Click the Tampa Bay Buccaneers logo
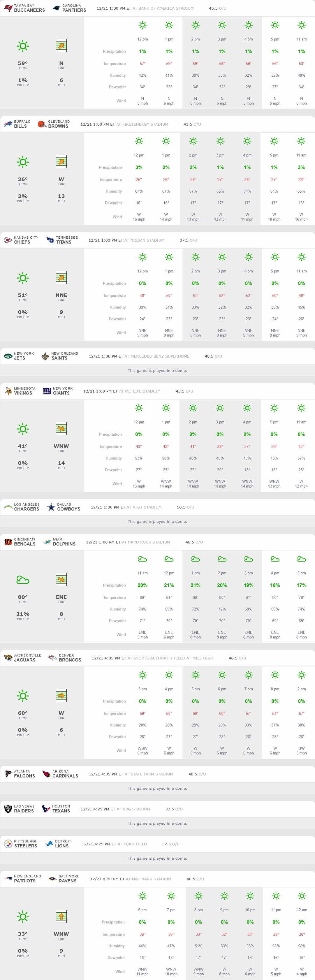 point(8,8)
